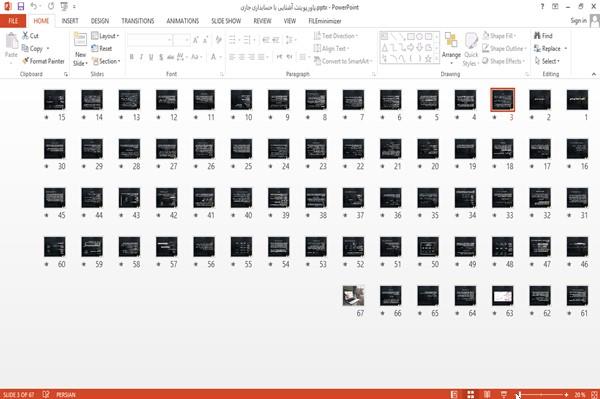The width and height of the screenshot is (600, 399).
Task: Collapse the ribbon with the arrow
Action: [593, 74]
